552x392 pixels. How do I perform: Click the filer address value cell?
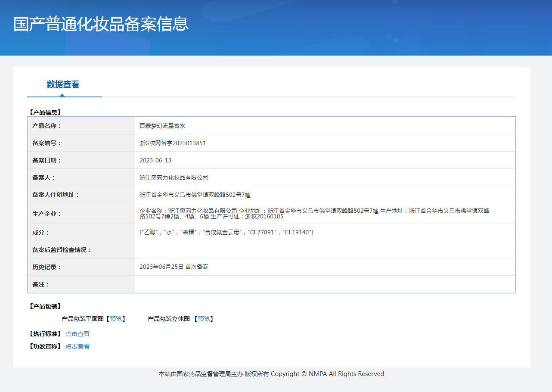pos(195,195)
